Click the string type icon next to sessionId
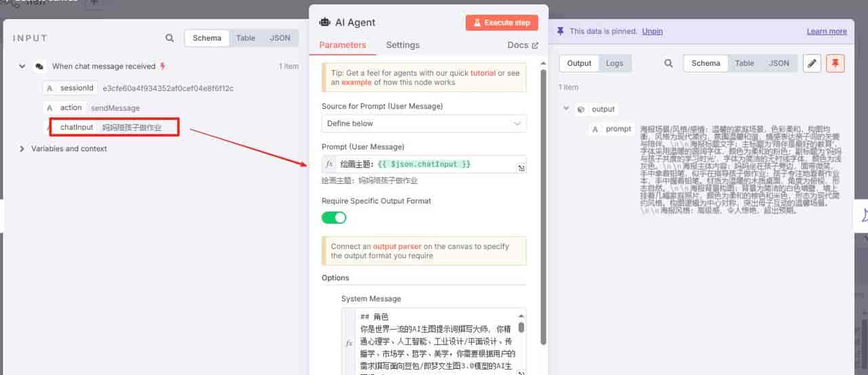868x375 pixels. tap(50, 88)
